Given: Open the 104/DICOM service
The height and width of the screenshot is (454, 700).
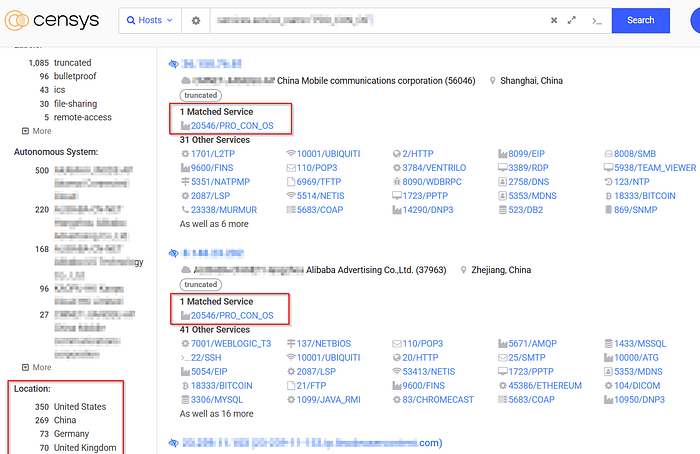Looking at the screenshot, I should click(x=637, y=386).
